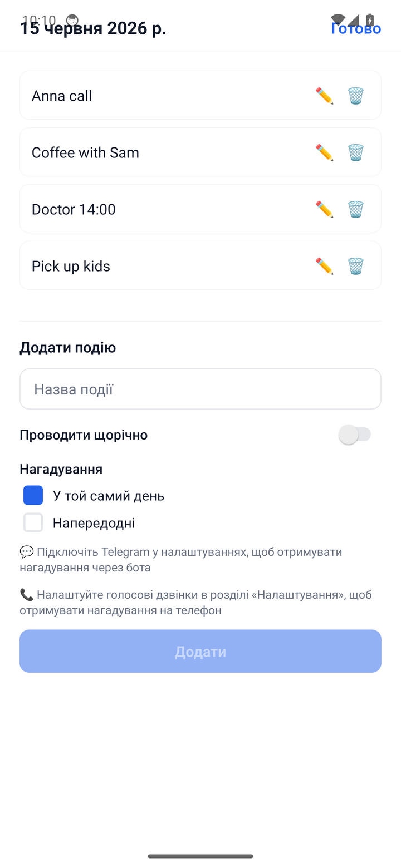Select the Coffee with Sam event row
The width and height of the screenshot is (401, 868).
point(200,152)
